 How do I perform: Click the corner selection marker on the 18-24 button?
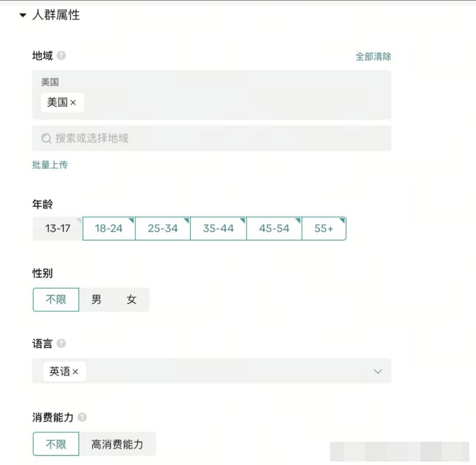(130, 221)
